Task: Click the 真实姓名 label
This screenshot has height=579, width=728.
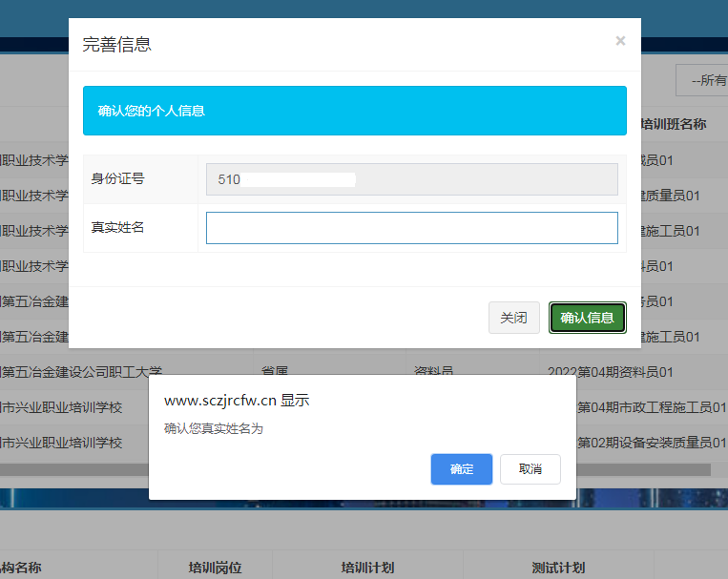Action: click(118, 228)
